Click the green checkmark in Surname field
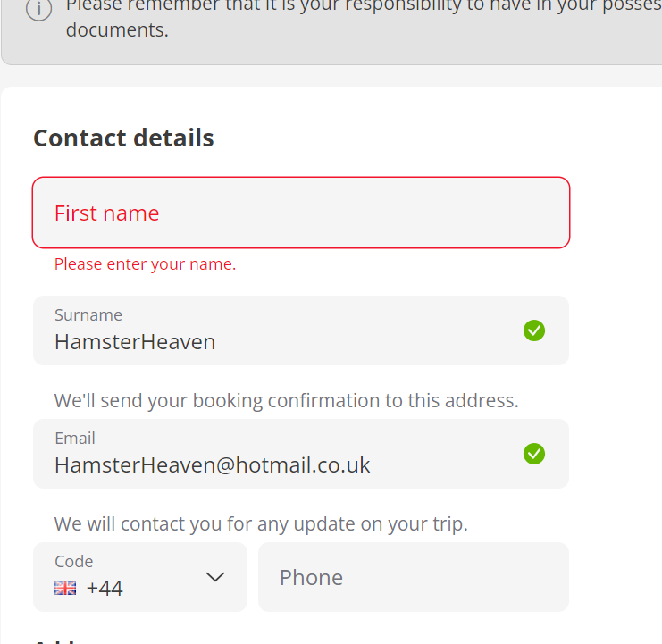 click(534, 330)
